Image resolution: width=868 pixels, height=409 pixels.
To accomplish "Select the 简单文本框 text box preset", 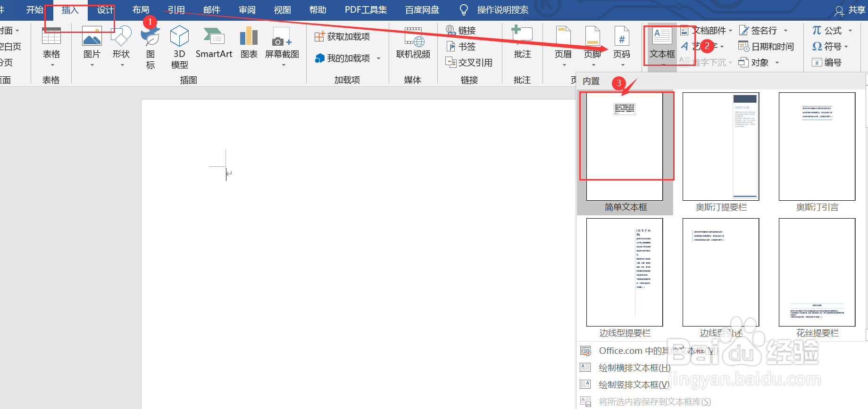I will click(x=625, y=152).
